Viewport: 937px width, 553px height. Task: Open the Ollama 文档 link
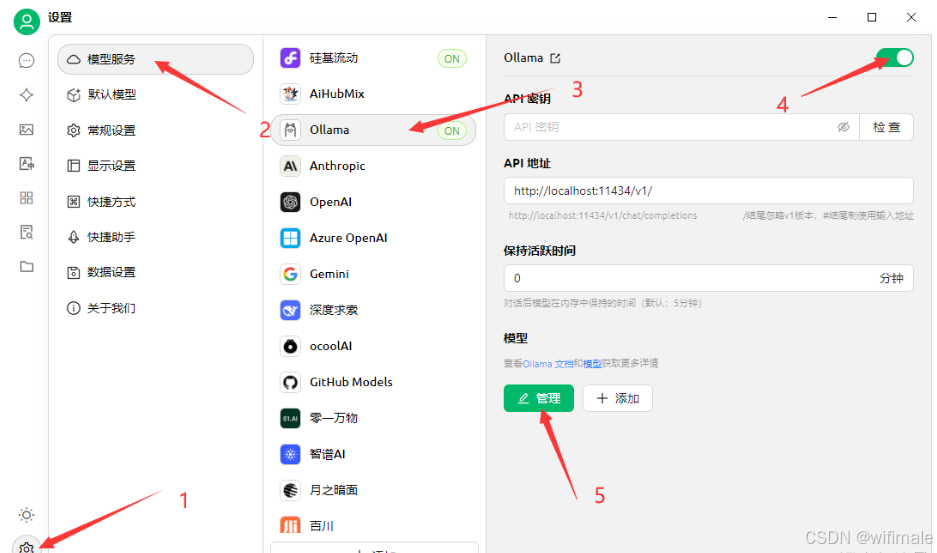tap(548, 363)
